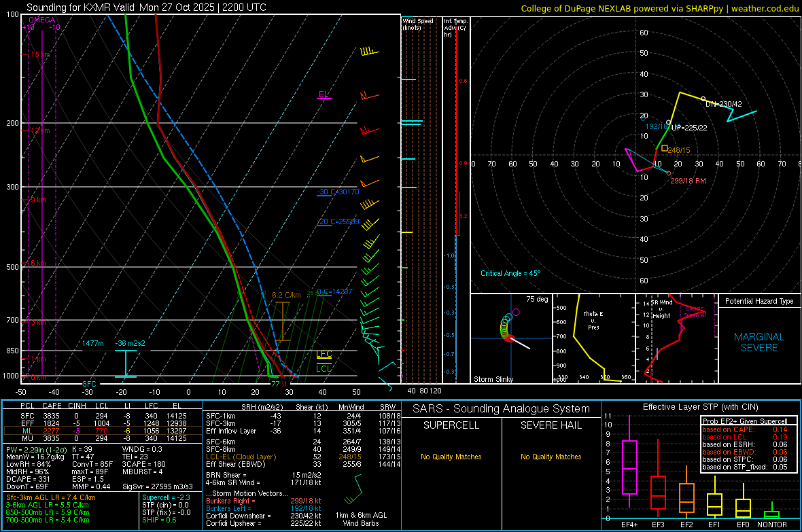Select the EFF parcel row
Viewport: 802px width, 532px height.
click(103, 423)
